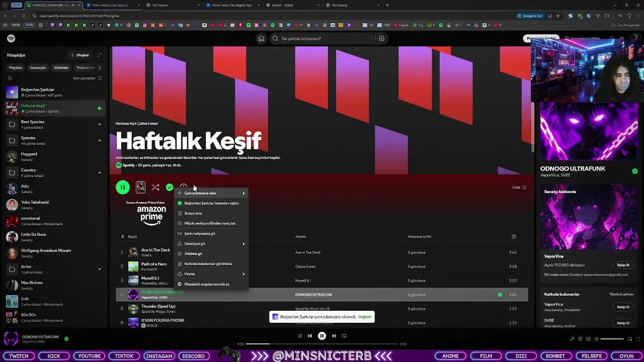Click Premium'u keşfet button
This screenshot has height=362, width=644.
[x=541, y=39]
